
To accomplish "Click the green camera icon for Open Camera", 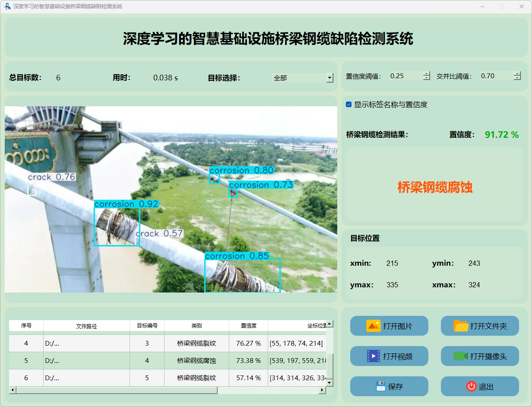I will (461, 356).
